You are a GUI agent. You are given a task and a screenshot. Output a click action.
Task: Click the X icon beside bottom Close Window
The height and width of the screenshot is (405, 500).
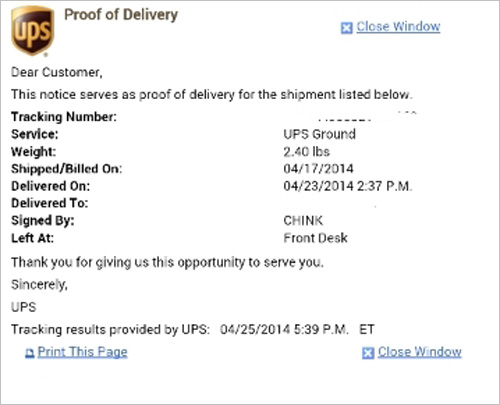[x=368, y=353]
